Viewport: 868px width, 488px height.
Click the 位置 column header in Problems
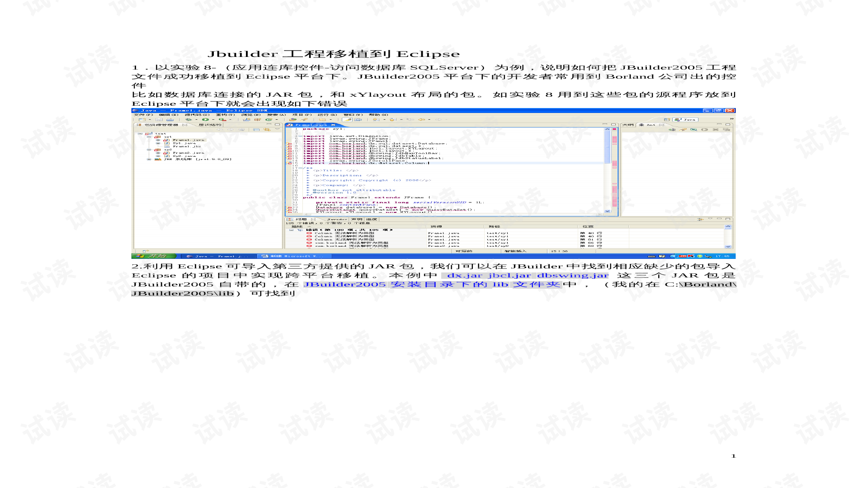603,226
